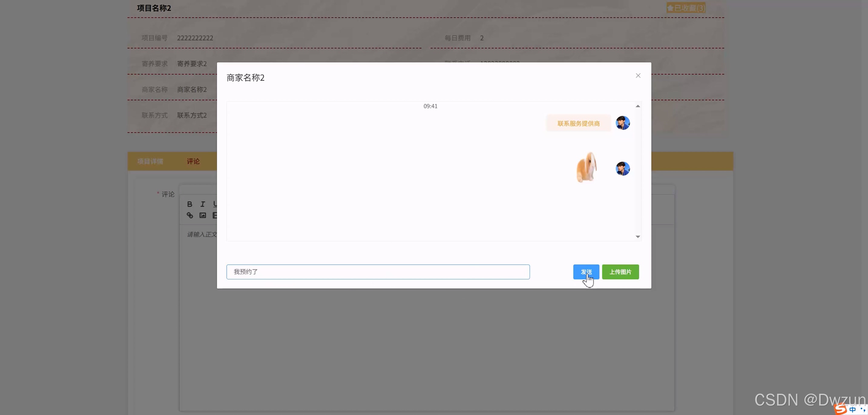Image resolution: width=868 pixels, height=415 pixels.
Task: Click the insert link icon
Action: [x=190, y=215]
